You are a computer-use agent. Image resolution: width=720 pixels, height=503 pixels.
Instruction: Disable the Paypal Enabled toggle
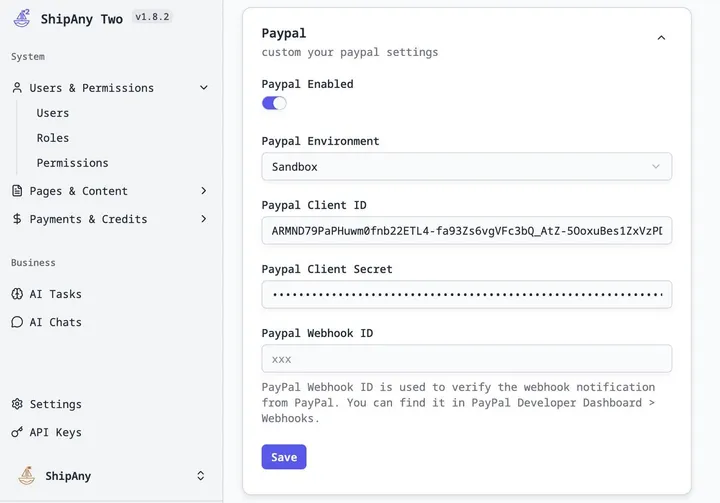coord(274,103)
